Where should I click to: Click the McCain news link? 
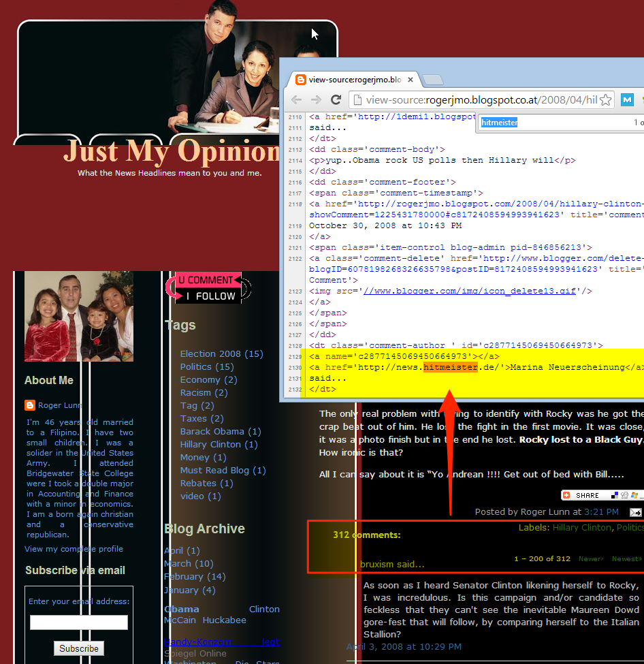pyautogui.click(x=180, y=620)
